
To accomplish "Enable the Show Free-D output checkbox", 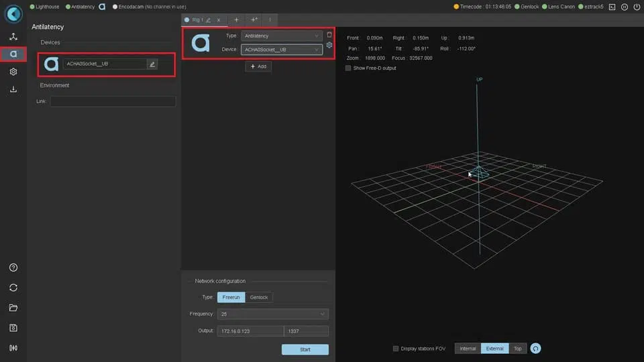I will pyautogui.click(x=348, y=68).
